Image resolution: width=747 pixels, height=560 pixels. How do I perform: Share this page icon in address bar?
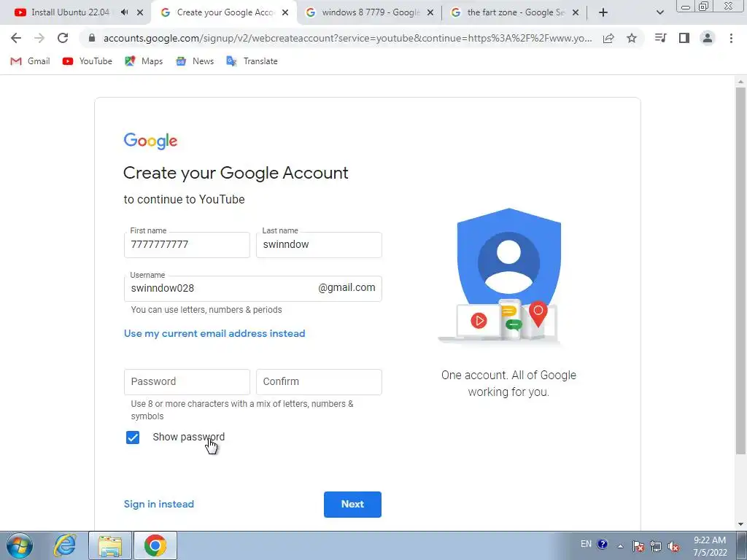click(608, 38)
